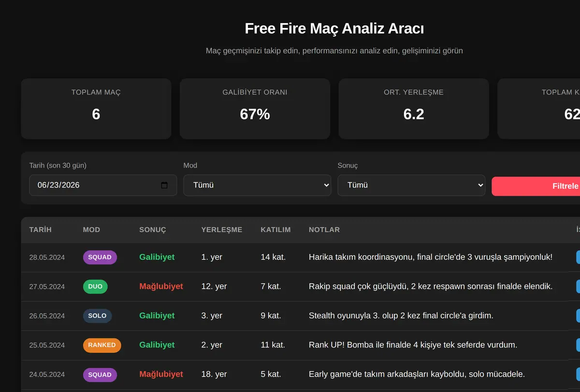Screen dimensions: 580x392
Task: Click the '9 kat.' cell in SOLO row
Action: pyautogui.click(x=271, y=316)
